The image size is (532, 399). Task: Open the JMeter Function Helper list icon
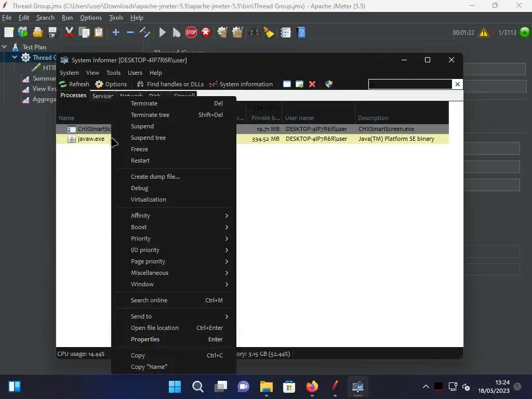(286, 33)
